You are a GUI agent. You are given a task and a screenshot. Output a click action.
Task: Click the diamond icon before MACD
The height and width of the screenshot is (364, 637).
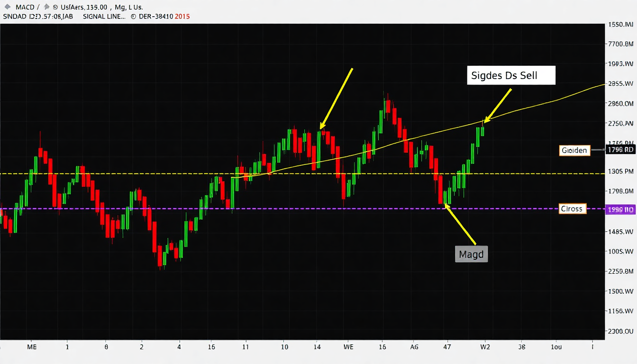[x=7, y=7]
